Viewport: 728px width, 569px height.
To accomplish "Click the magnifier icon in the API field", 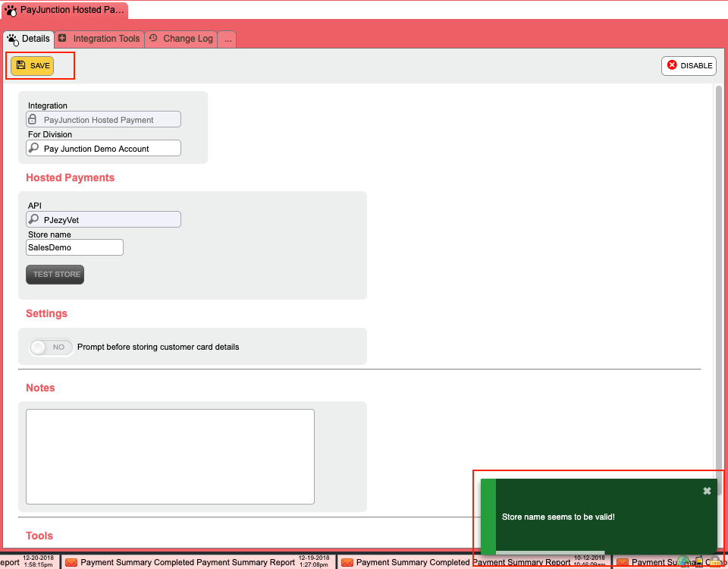I will pos(33,219).
